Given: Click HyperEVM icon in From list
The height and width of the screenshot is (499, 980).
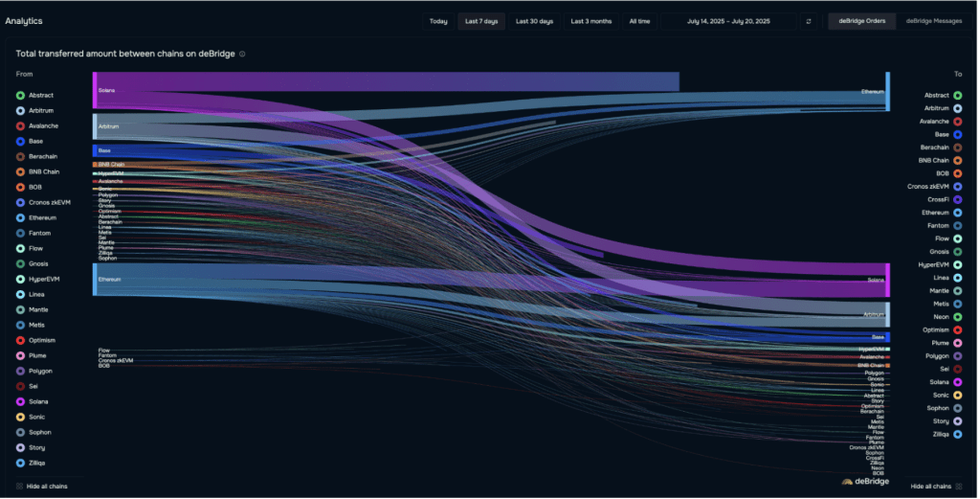Looking at the screenshot, I should point(21,280).
